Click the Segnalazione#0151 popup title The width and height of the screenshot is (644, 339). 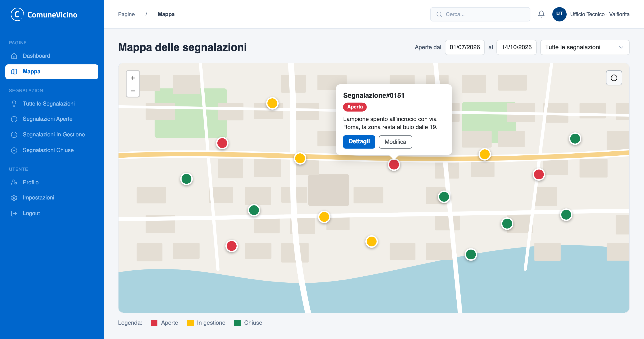point(373,95)
